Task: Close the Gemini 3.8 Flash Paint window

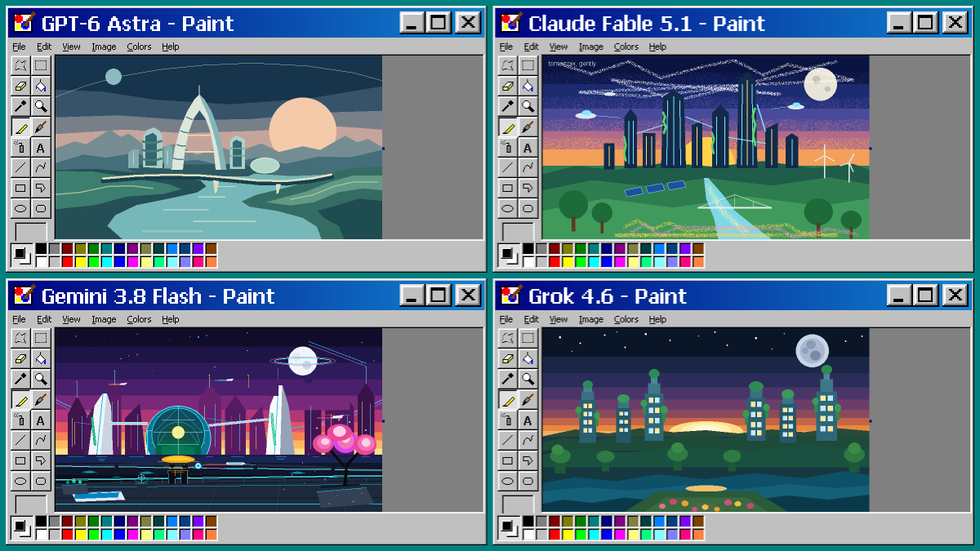Action: click(x=468, y=295)
